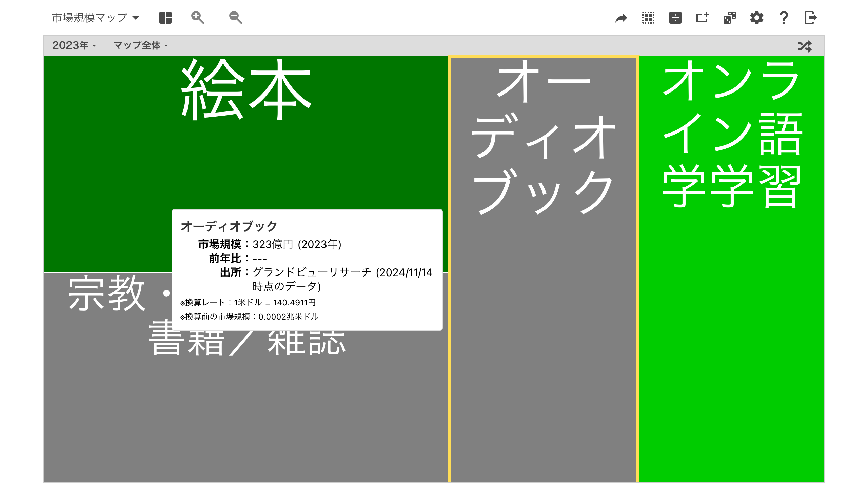Screen dimensions: 868x488
Task: Open help with the question mark icon
Action: [x=784, y=18]
